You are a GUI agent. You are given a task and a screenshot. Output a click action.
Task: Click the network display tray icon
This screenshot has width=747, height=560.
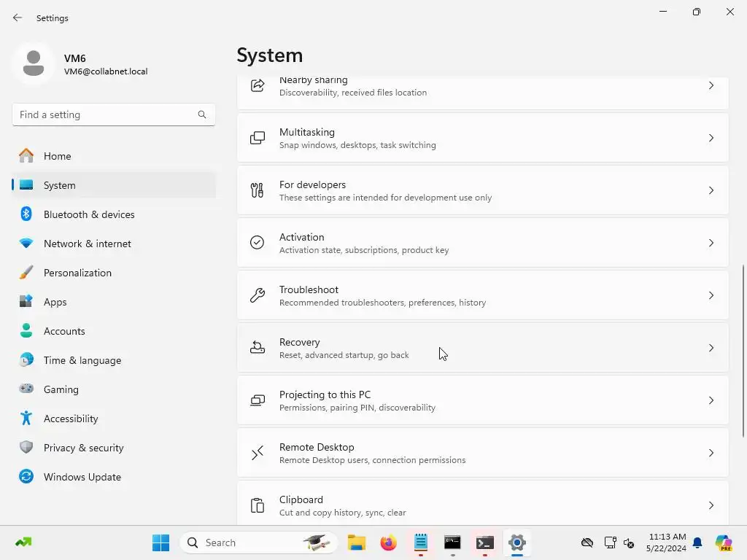(x=610, y=542)
